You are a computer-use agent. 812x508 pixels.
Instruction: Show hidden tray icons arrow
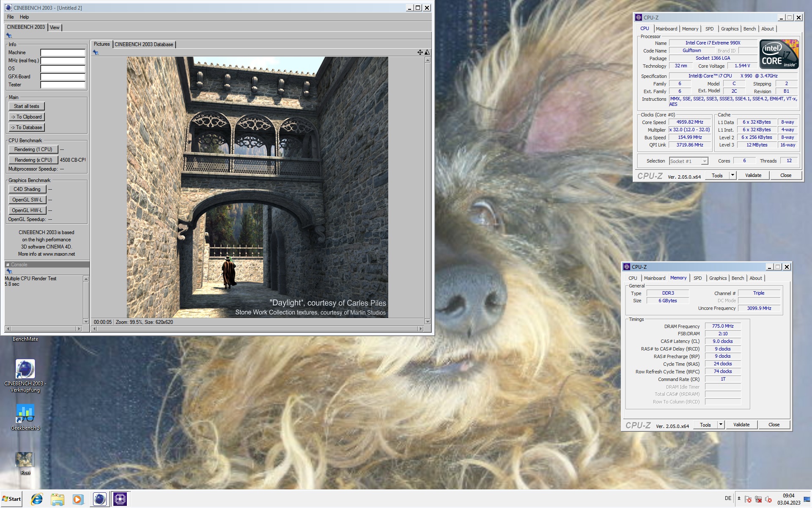tap(739, 499)
